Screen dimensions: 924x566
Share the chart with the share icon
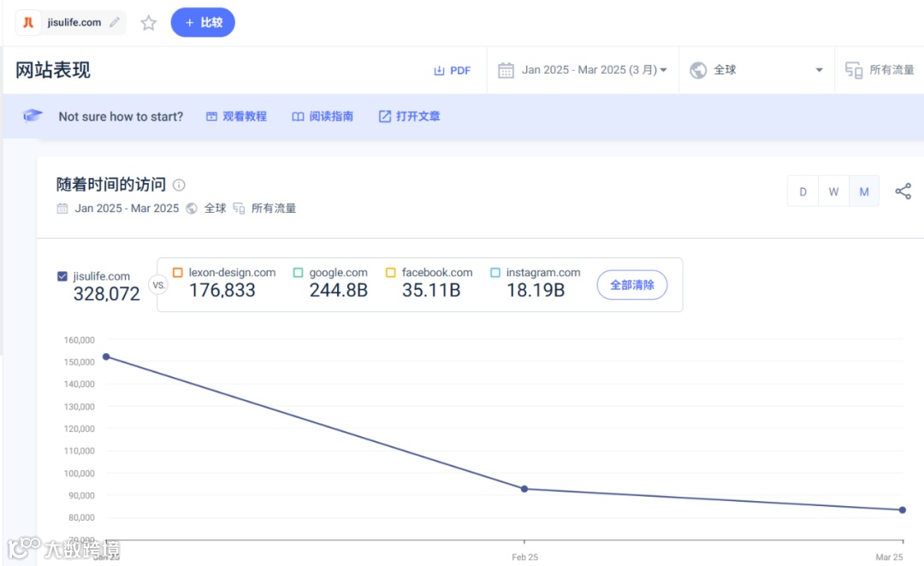[903, 192]
